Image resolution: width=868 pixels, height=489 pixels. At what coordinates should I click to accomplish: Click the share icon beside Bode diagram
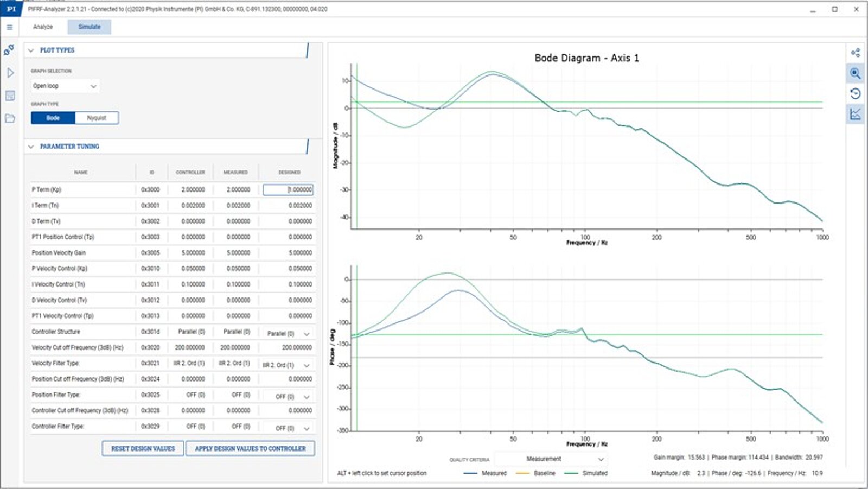pyautogui.click(x=856, y=53)
